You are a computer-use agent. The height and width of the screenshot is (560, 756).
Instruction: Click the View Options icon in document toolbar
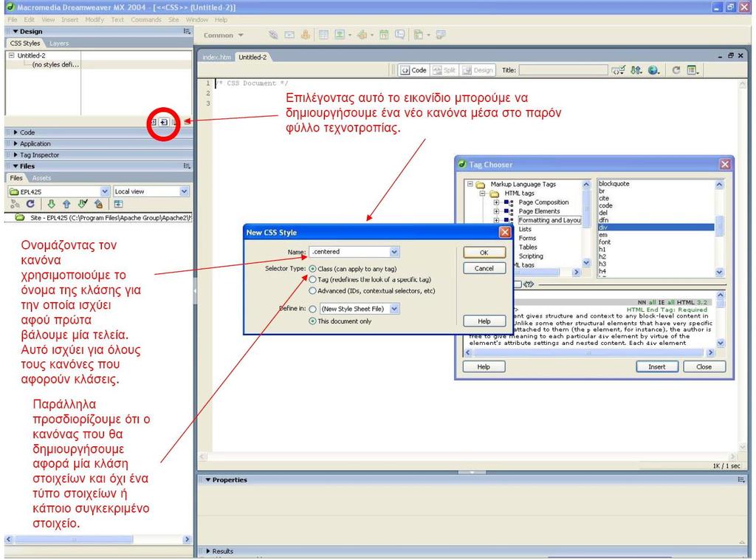pyautogui.click(x=693, y=70)
